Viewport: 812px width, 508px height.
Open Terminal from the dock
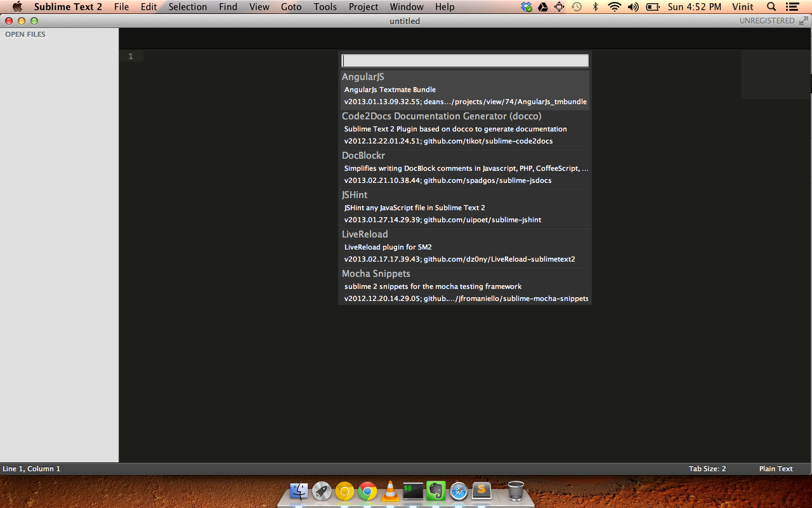point(413,491)
